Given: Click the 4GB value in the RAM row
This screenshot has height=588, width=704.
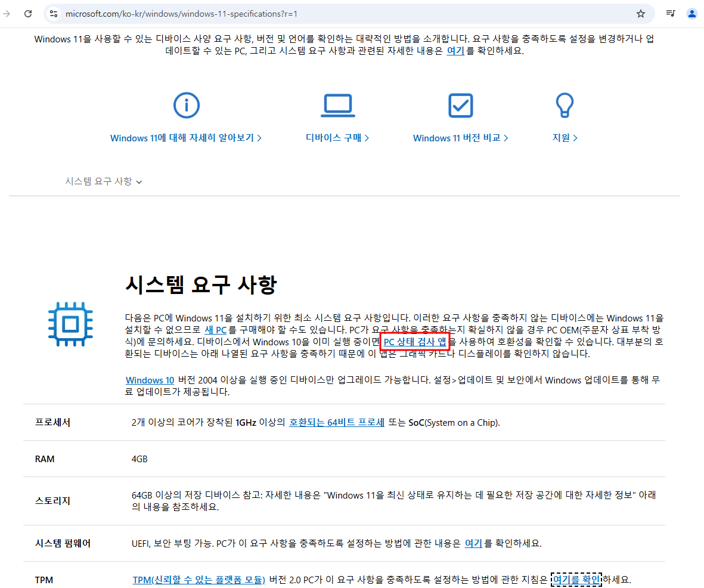Looking at the screenshot, I should point(139,459).
